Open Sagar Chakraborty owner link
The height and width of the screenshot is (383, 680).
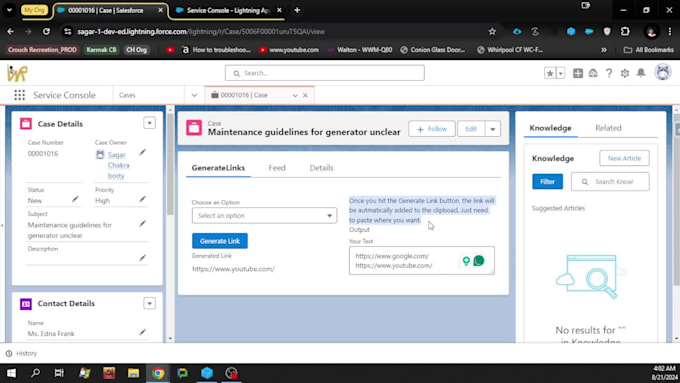pyautogui.click(x=118, y=165)
